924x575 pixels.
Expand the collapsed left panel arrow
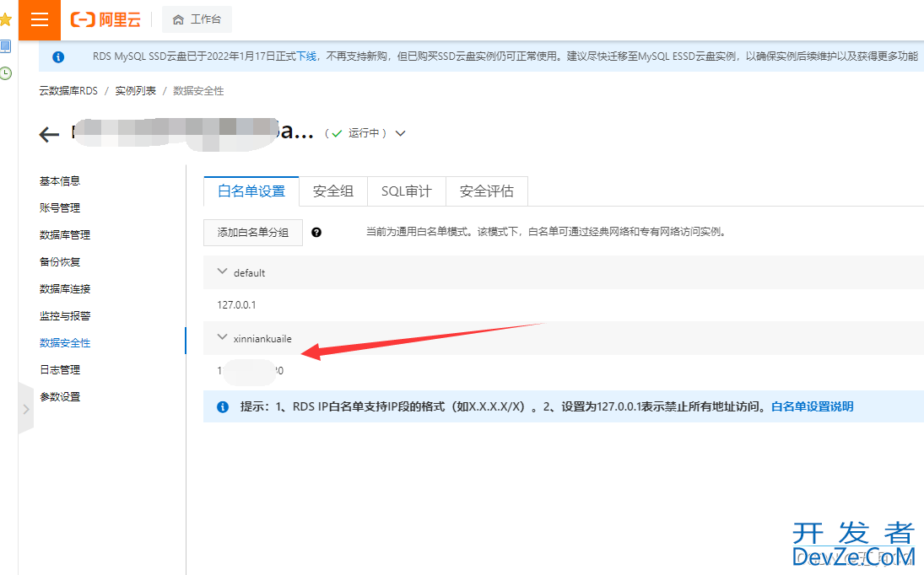[26, 408]
